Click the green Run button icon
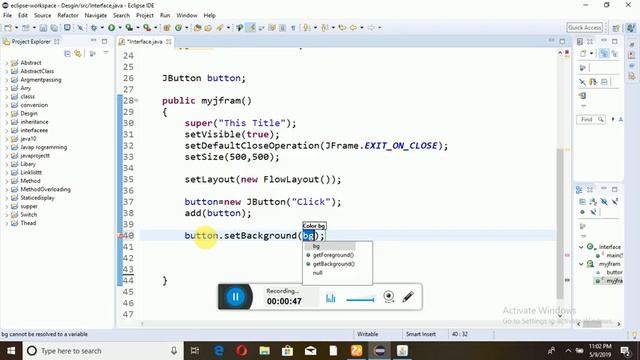This screenshot has height=360, width=640. click(111, 28)
